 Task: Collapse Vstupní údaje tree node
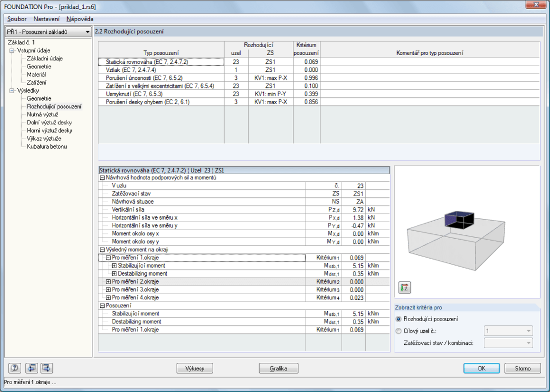12,51
